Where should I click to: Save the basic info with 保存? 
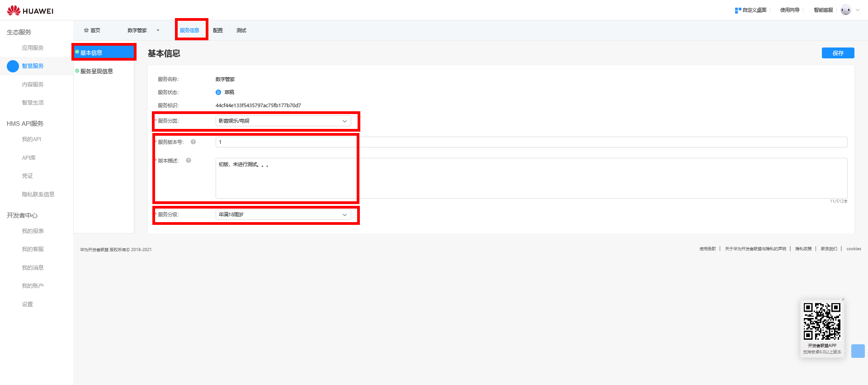838,53
